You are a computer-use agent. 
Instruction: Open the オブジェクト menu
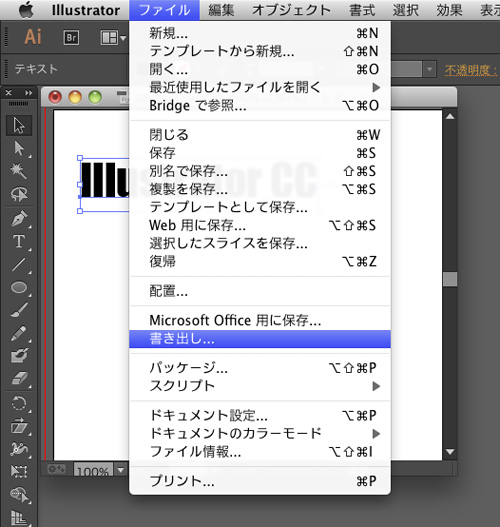tap(291, 10)
